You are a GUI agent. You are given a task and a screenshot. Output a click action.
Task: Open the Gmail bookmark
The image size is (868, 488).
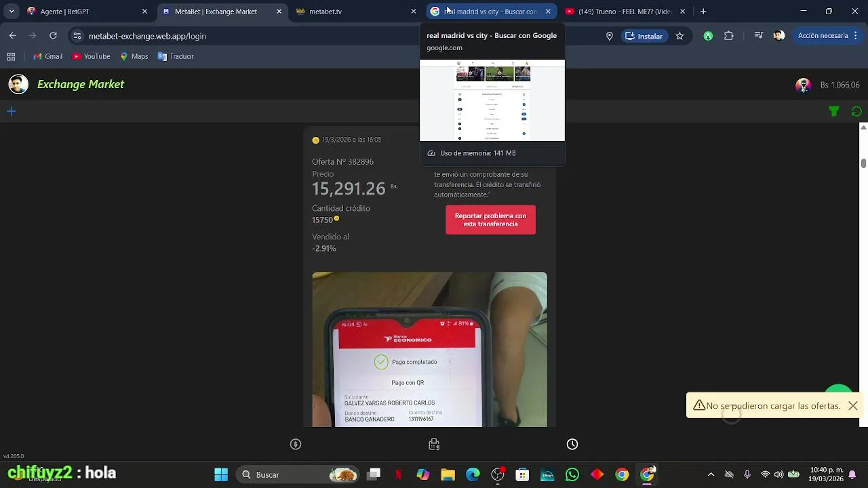tap(47, 57)
